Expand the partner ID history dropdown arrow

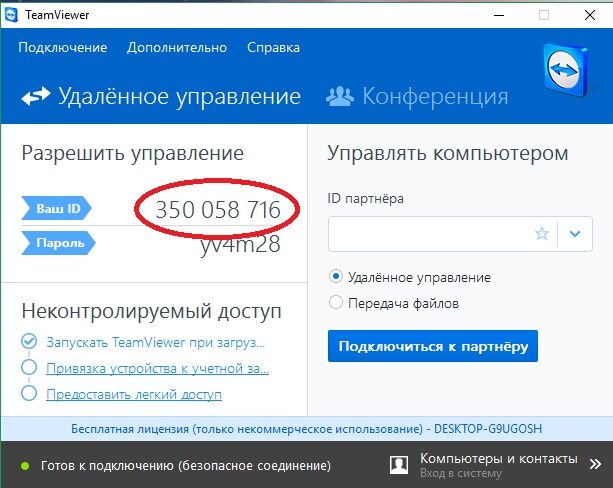[x=574, y=233]
